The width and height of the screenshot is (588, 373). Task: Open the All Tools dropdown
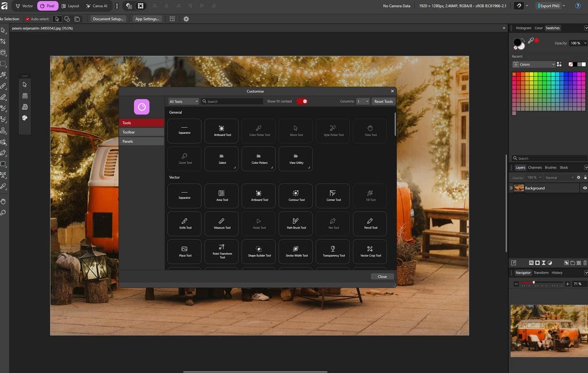(183, 101)
